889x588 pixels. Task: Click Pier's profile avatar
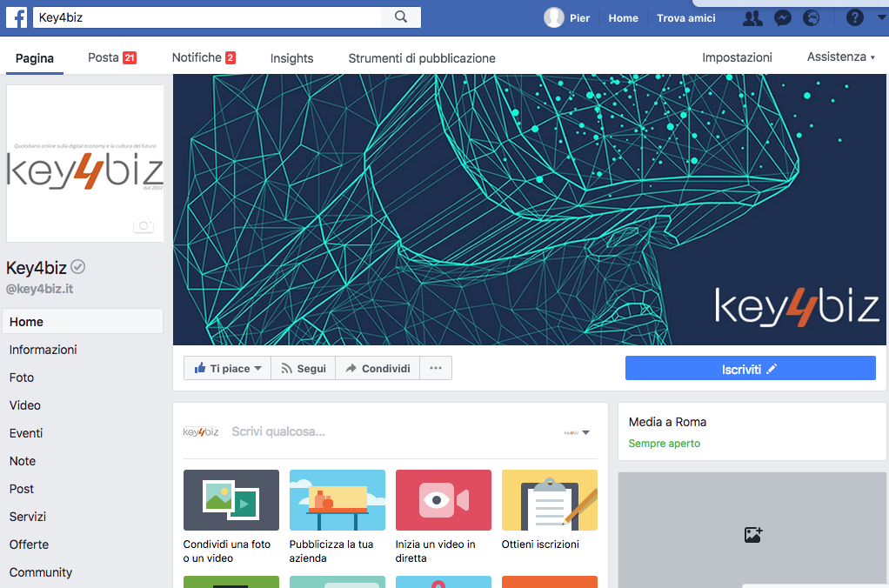pyautogui.click(x=553, y=17)
